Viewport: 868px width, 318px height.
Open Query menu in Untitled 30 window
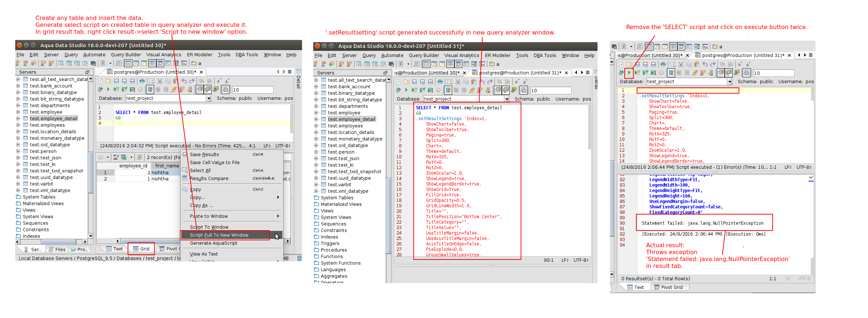tap(71, 54)
